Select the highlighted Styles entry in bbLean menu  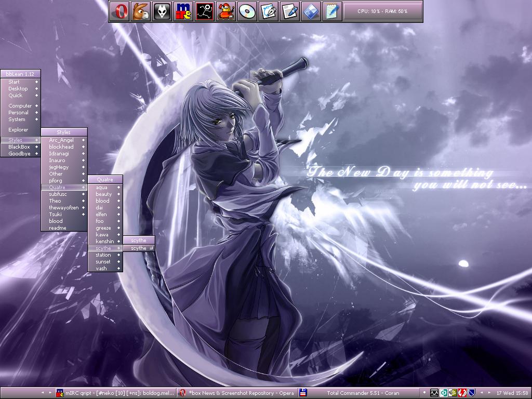tap(20, 140)
